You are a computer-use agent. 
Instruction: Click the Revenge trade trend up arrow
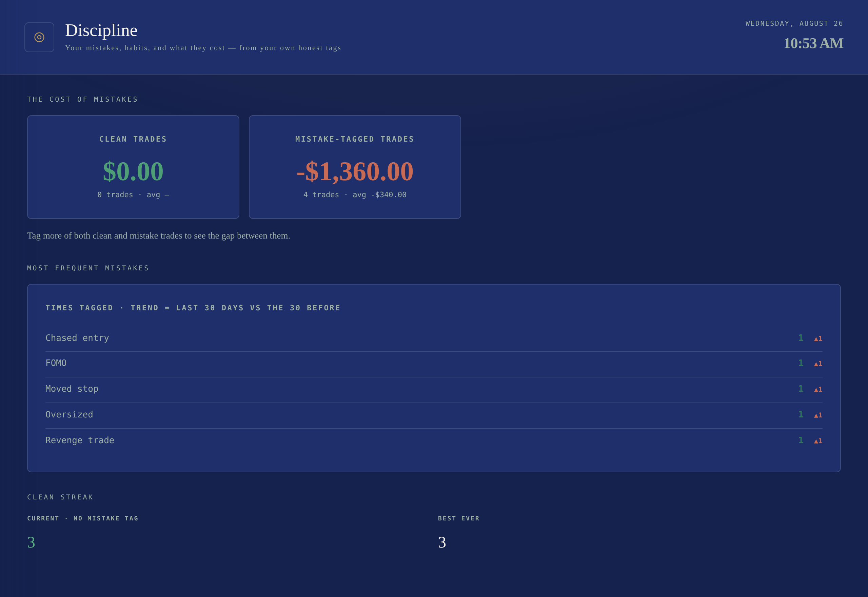pos(818,441)
